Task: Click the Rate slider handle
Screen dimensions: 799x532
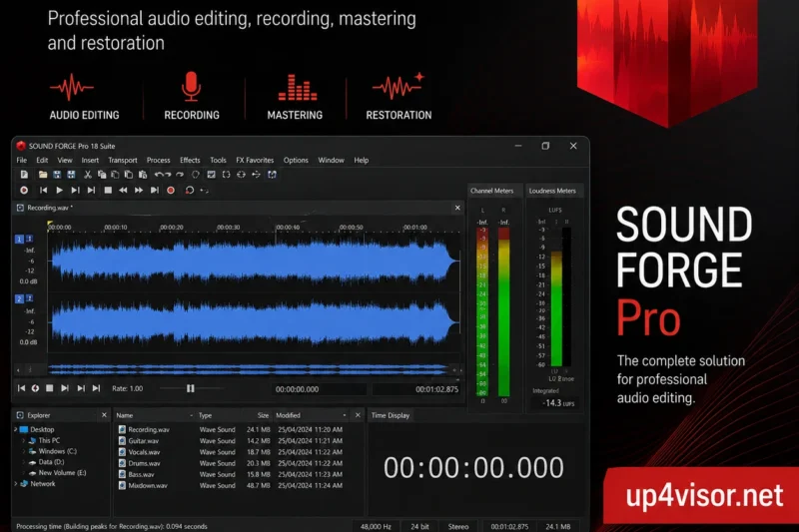Action: (x=191, y=388)
